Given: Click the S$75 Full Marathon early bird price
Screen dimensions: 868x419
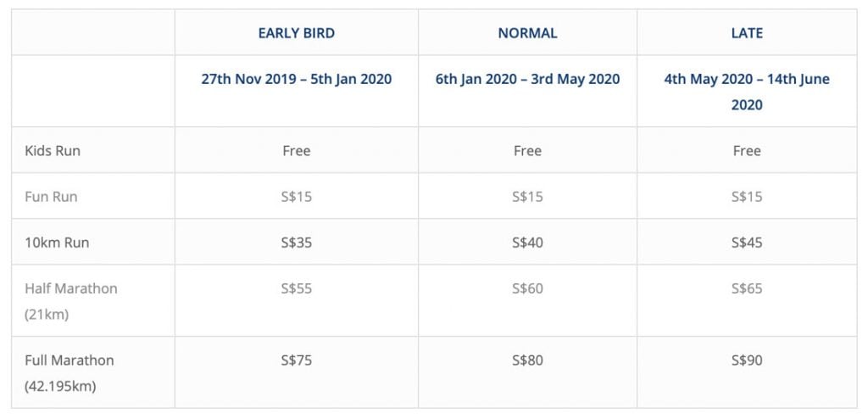Looking at the screenshot, I should pos(296,360).
